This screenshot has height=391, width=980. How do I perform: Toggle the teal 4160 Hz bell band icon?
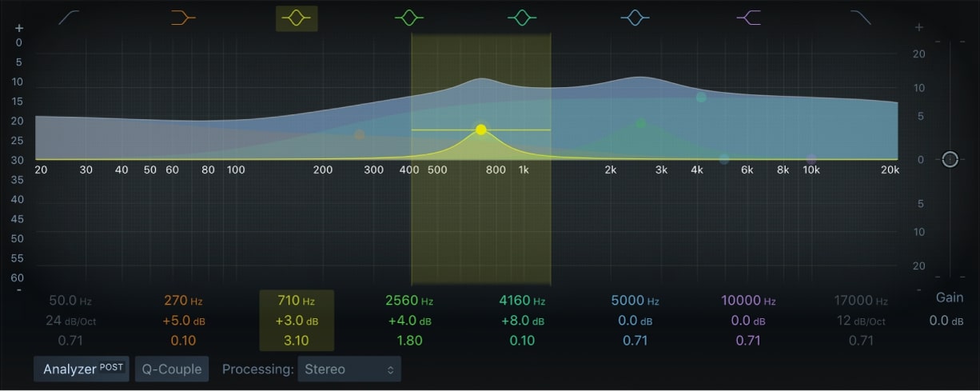tap(522, 17)
